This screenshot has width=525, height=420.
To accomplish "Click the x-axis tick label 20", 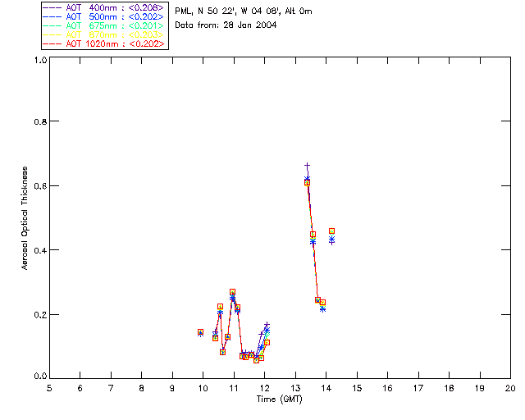I will pos(510,388).
